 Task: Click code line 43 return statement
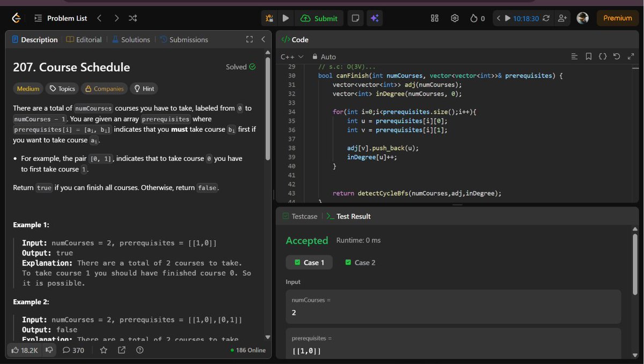tap(417, 193)
